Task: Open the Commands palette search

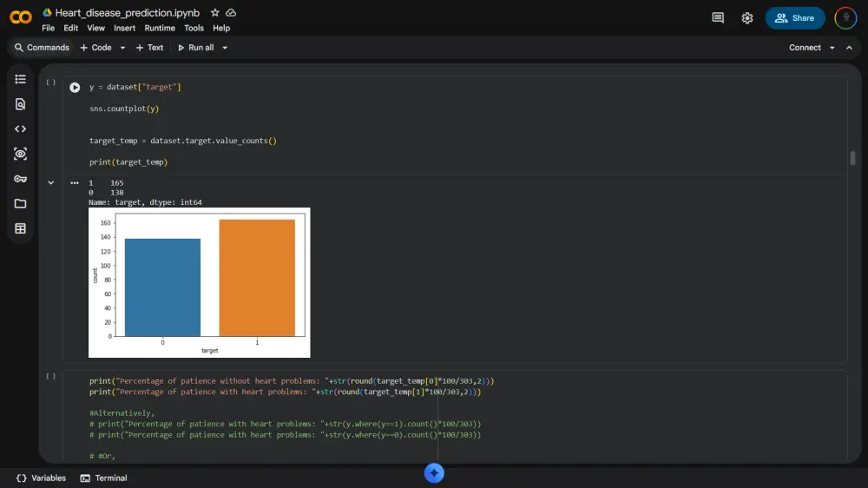Action: 42,48
